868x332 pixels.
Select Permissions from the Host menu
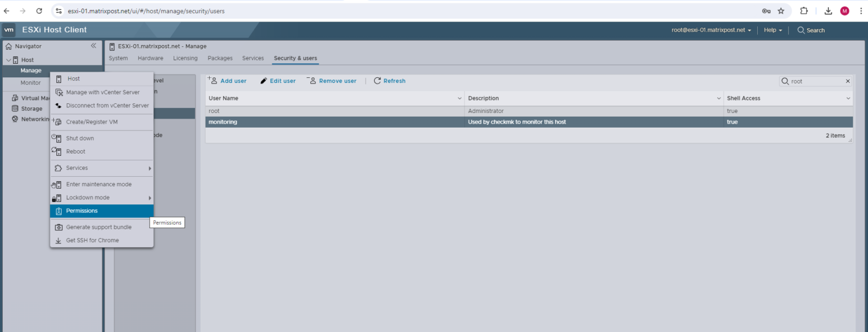pos(81,211)
